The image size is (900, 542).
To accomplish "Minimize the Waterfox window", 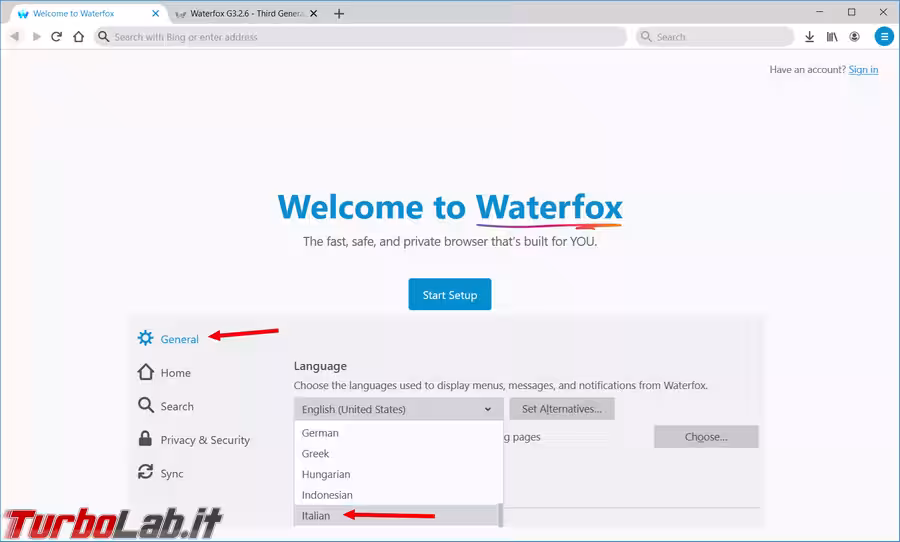I will coord(820,12).
